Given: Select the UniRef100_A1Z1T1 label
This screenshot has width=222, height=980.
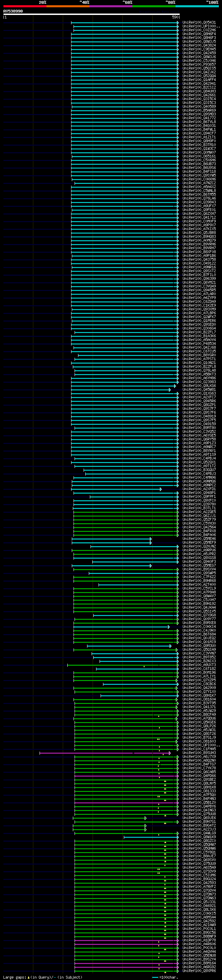Looking at the screenshot, I should (x=199, y=137).
